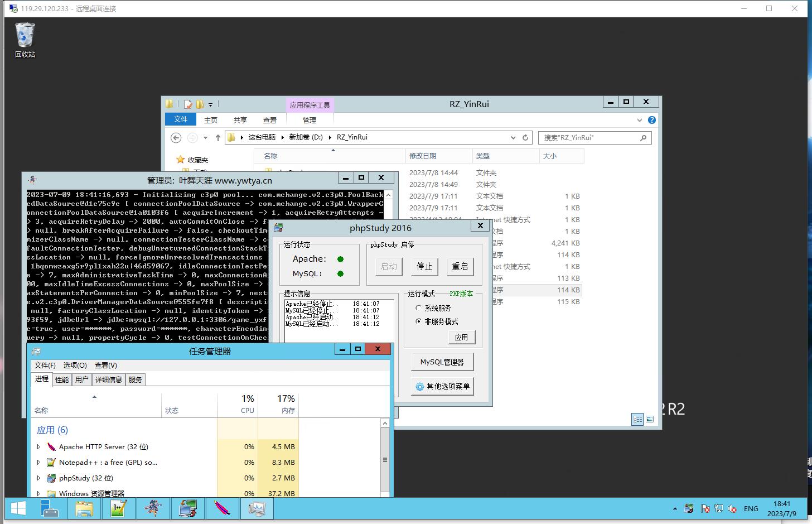Click the Windows Start button
This screenshot has width=812, height=524.
click(x=18, y=508)
